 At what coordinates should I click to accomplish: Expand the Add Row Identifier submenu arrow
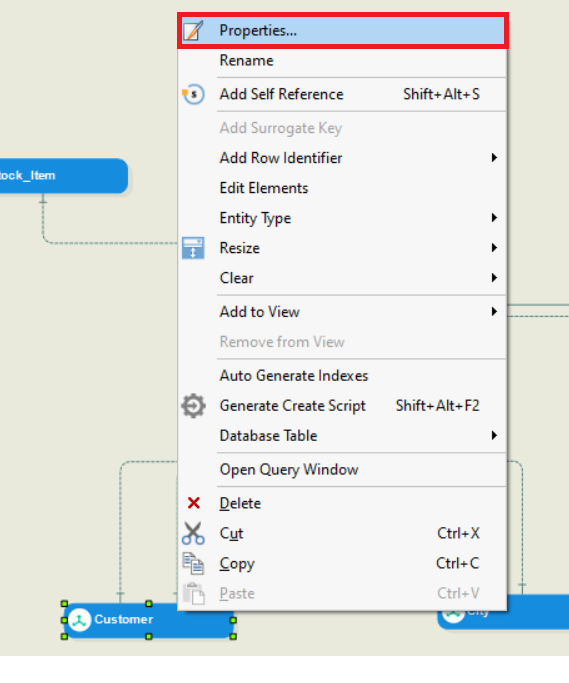(x=494, y=158)
